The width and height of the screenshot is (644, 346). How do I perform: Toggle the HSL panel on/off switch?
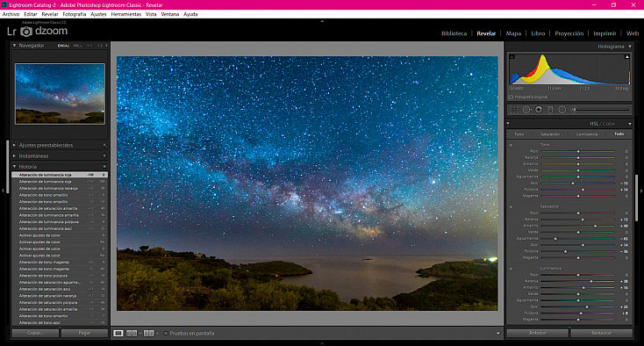pyautogui.click(x=508, y=124)
